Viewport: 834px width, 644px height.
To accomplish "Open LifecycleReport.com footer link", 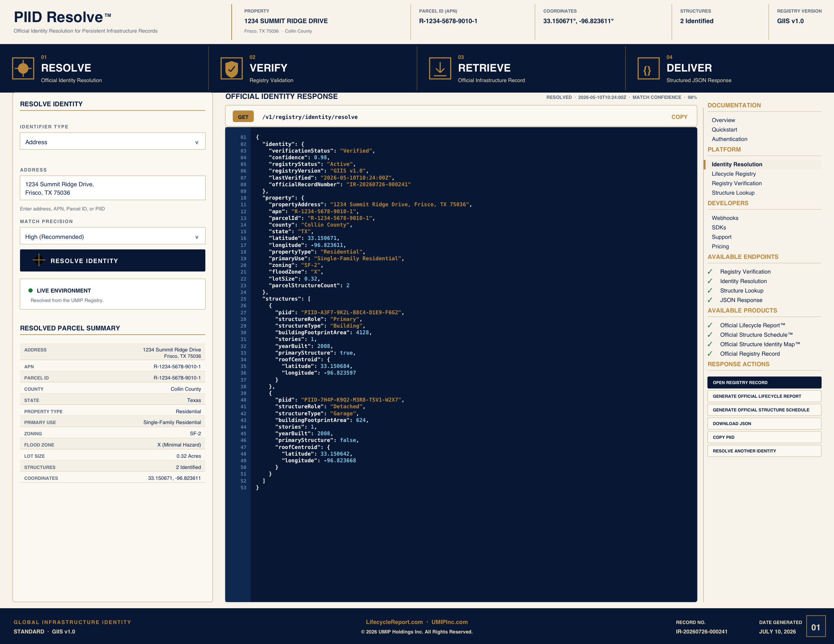I will pyautogui.click(x=394, y=622).
